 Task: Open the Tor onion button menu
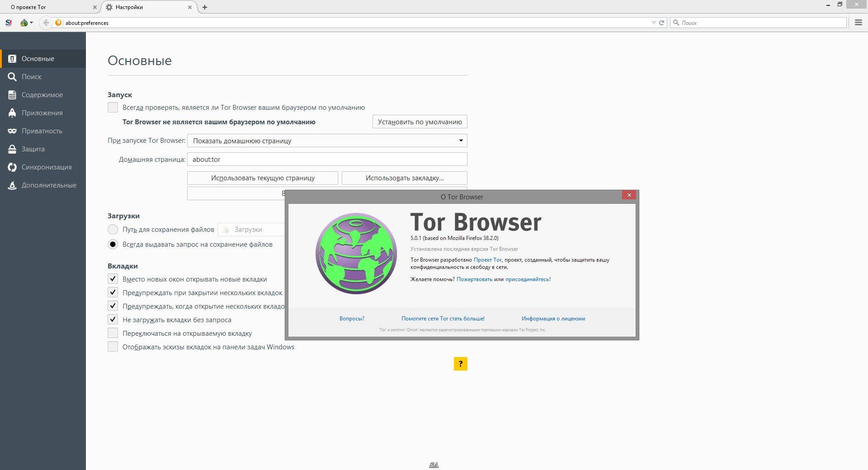26,23
